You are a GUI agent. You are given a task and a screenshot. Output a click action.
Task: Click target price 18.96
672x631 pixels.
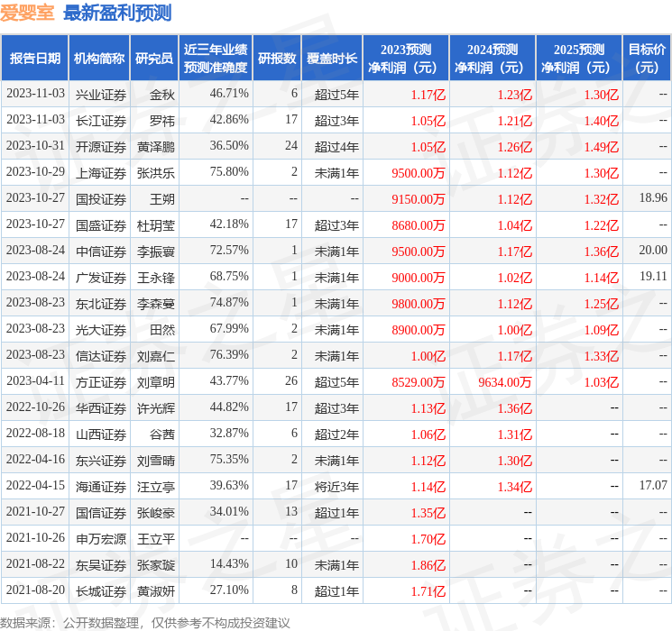point(653,197)
